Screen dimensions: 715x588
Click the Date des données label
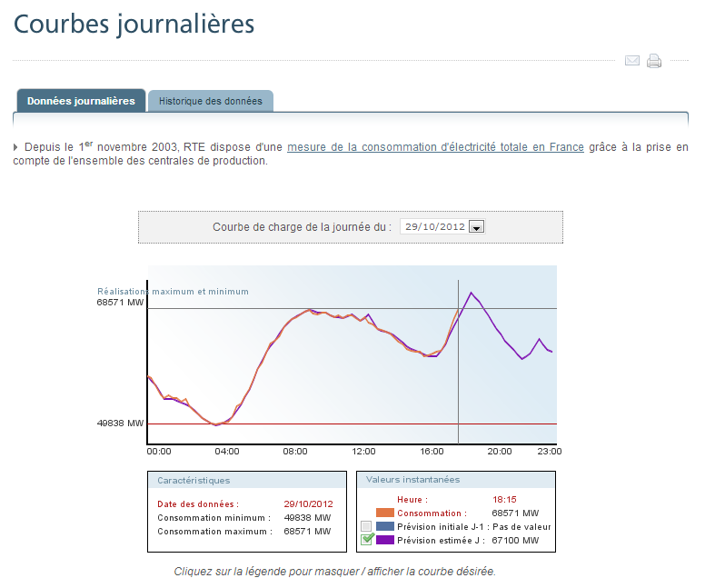198,504
